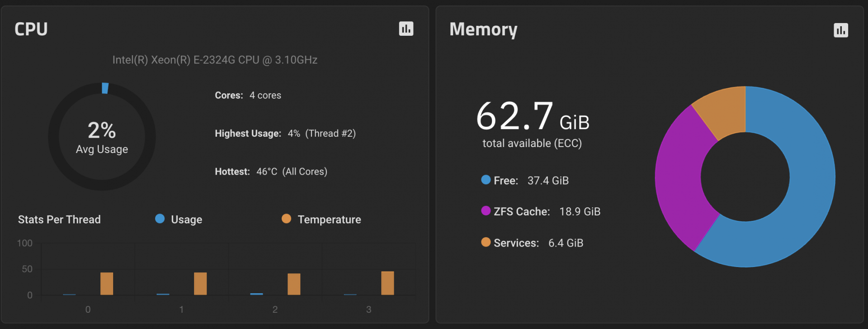Viewport: 868px width, 329px height.
Task: Click Hottest 46°C (All Cores) text
Action: coord(271,172)
